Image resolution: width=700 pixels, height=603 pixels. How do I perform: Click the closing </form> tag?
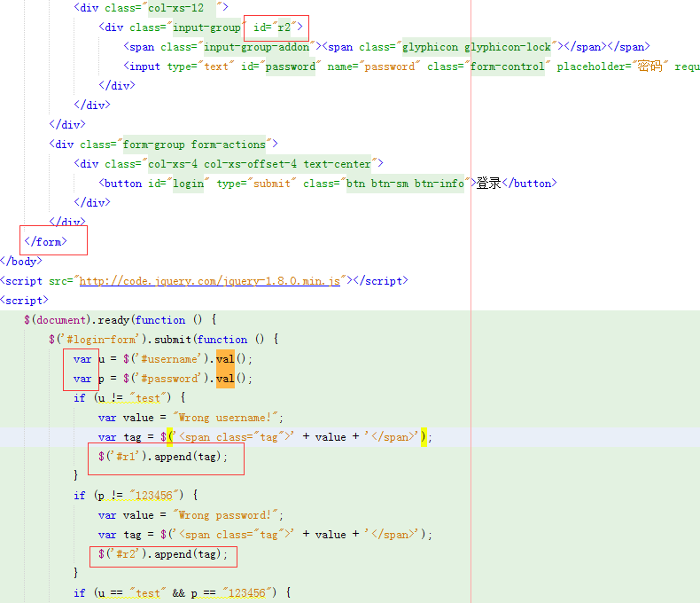pos(45,242)
